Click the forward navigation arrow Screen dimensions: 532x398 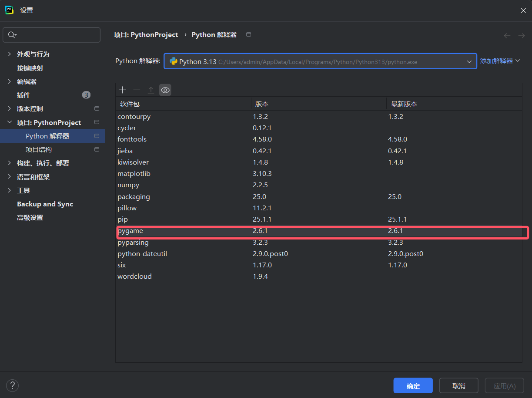522,36
